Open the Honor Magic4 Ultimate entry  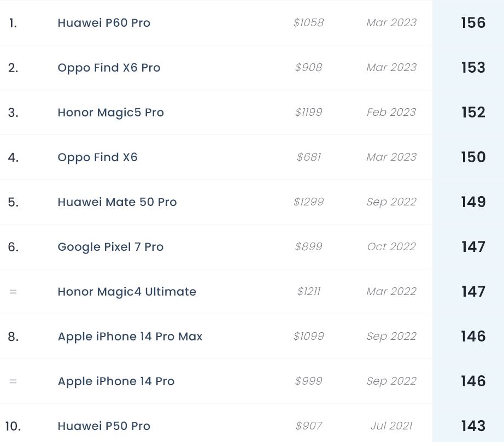[127, 292]
